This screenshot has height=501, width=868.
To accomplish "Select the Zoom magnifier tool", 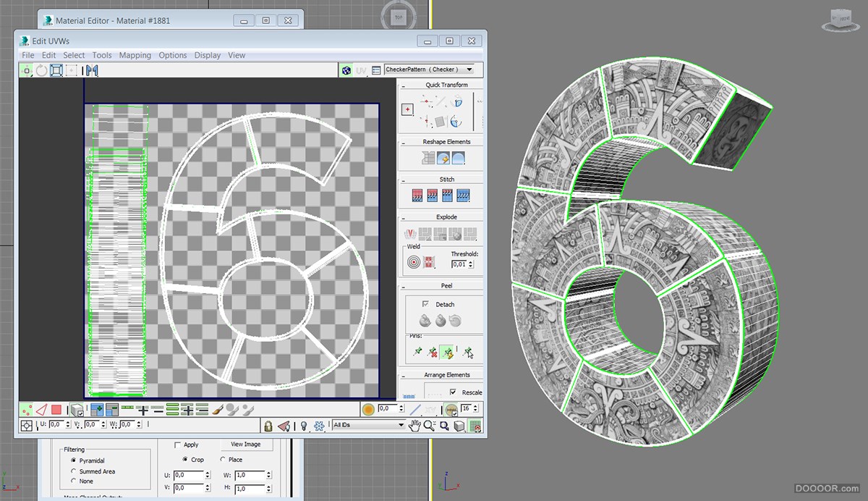I will click(429, 426).
